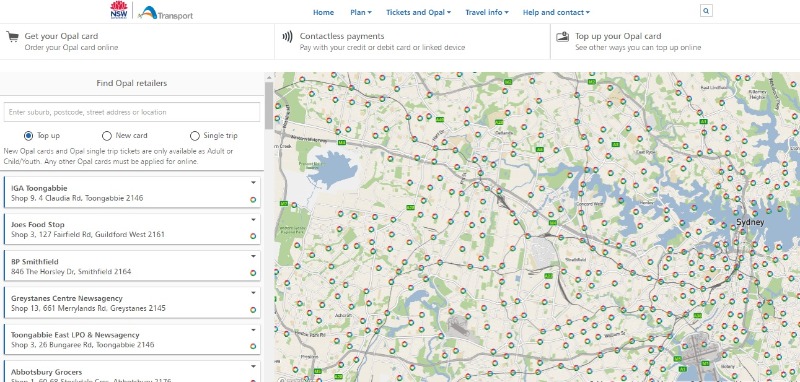Open the Plan menu
This screenshot has width=800, height=382.
(361, 12)
